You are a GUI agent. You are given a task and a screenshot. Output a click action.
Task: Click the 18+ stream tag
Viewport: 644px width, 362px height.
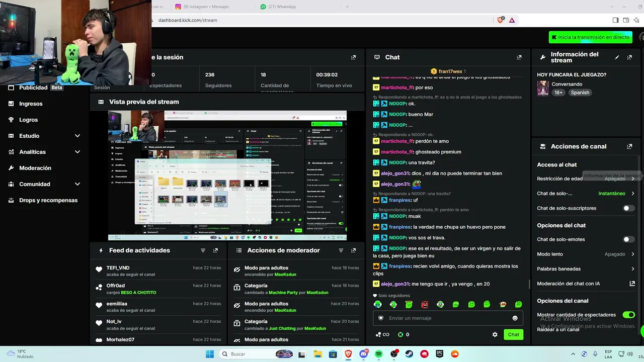(x=558, y=93)
